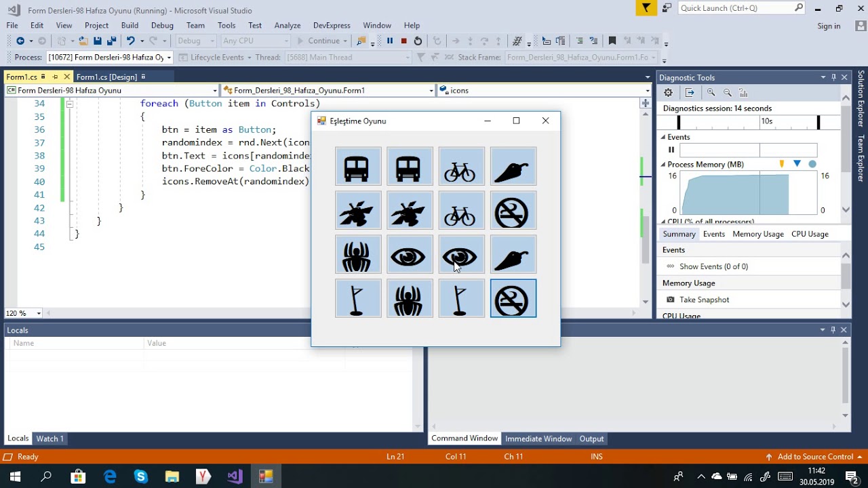Click the filter funnel notification icon
Image resolution: width=868 pixels, height=488 pixels.
pyautogui.click(x=646, y=8)
